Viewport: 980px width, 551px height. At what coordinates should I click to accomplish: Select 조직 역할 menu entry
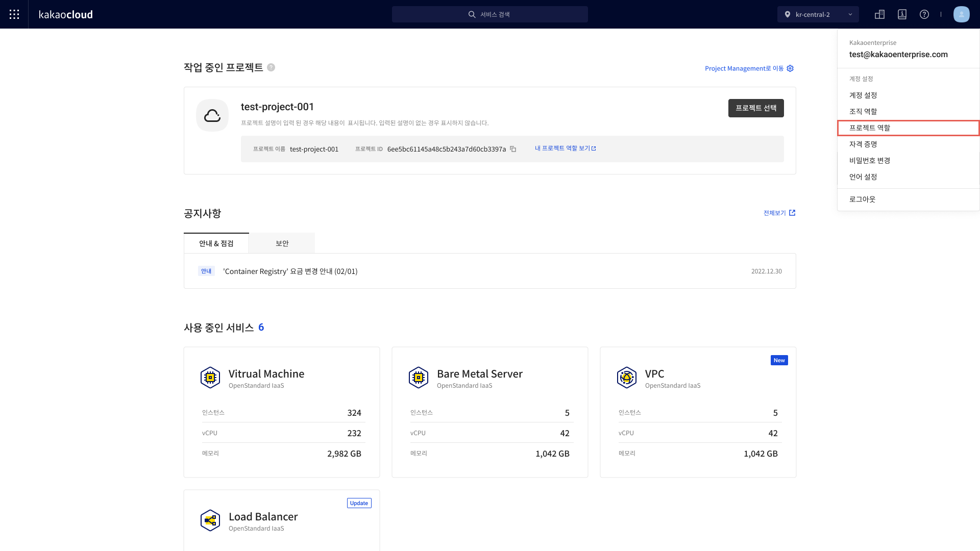(x=909, y=112)
